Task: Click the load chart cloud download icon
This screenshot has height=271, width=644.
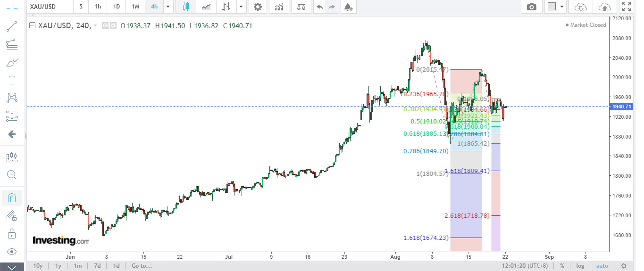Action: click(x=581, y=7)
